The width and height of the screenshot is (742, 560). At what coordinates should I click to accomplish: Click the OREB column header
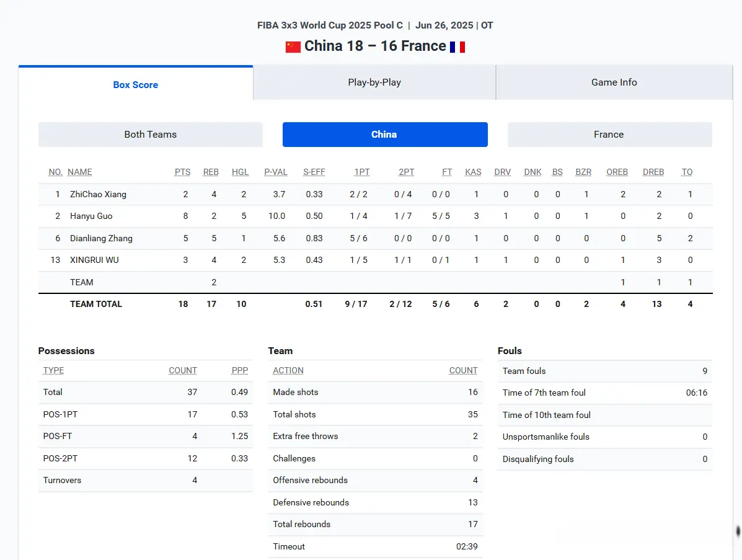pos(617,172)
